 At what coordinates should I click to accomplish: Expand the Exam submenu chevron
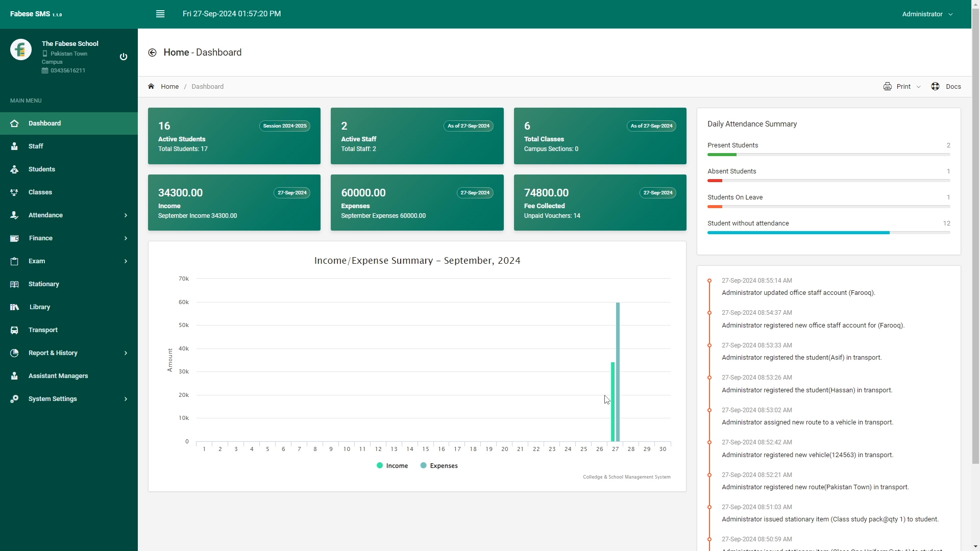126,261
